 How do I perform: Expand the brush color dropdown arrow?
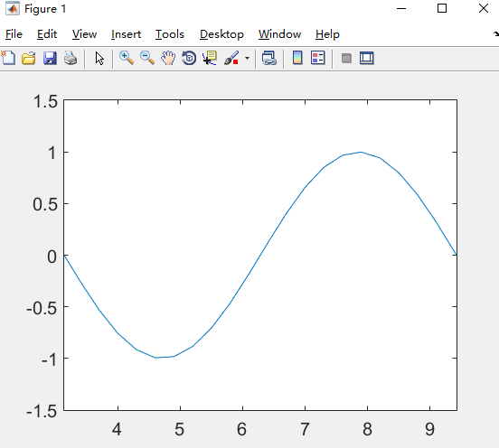pyautogui.click(x=247, y=58)
